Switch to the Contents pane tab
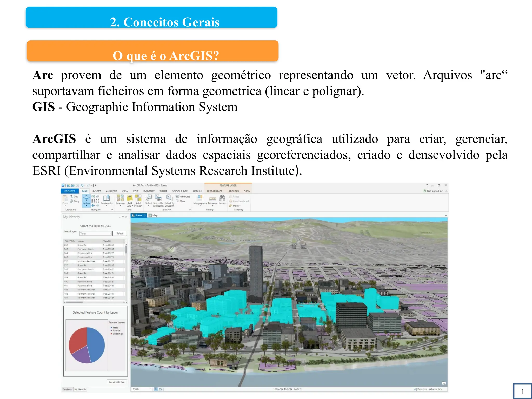The width and height of the screenshot is (532, 399). (68, 389)
